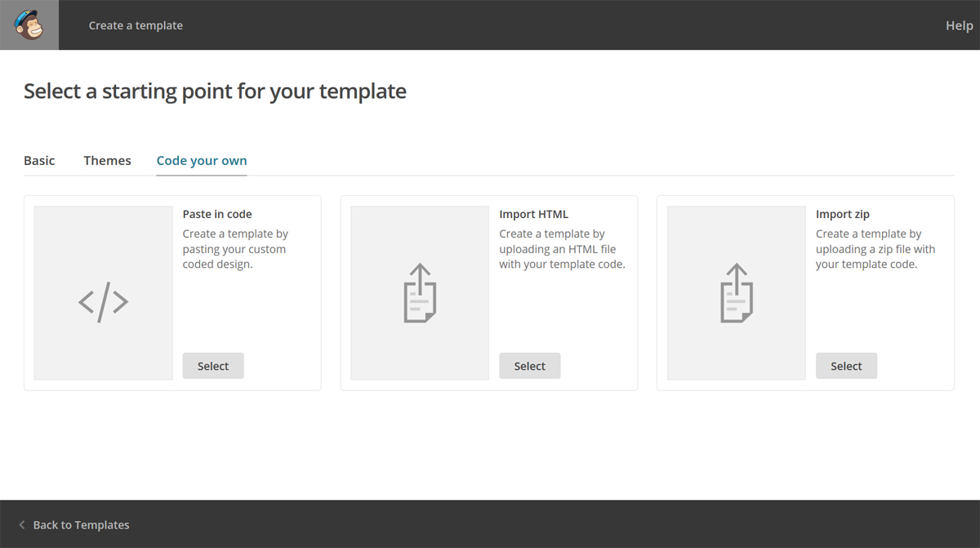Click the upload icon in Import HTML card
This screenshot has width=980, height=548.
tap(420, 292)
